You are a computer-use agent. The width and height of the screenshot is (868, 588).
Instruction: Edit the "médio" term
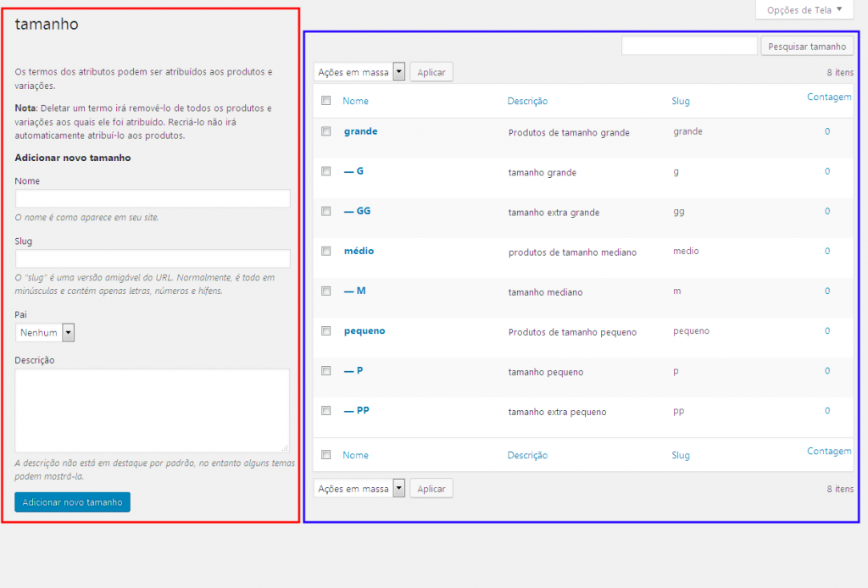357,251
